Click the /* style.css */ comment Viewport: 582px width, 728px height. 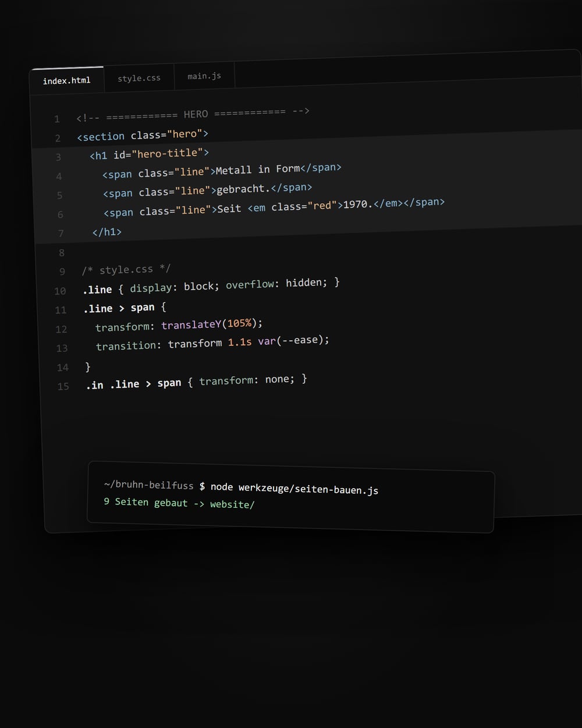coord(126,270)
